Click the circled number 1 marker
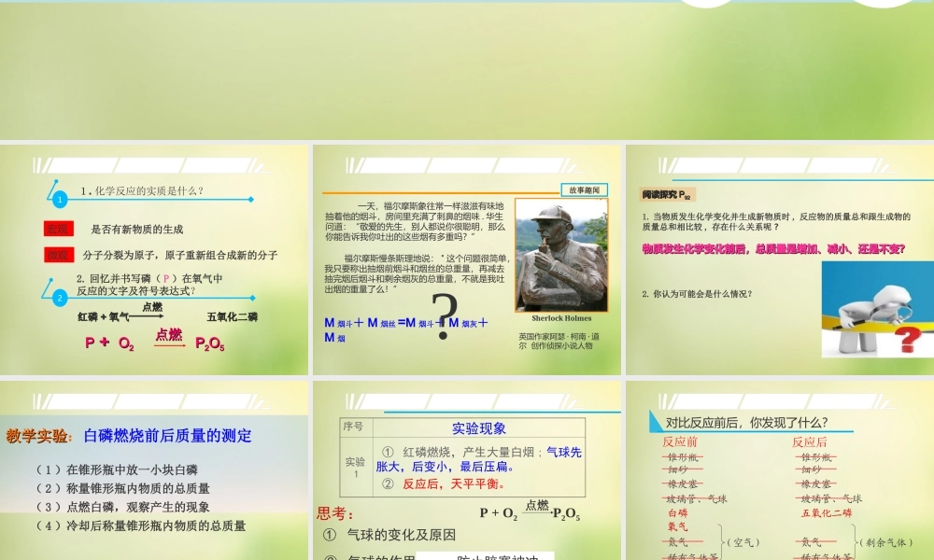This screenshot has height=560, width=934. click(59, 200)
